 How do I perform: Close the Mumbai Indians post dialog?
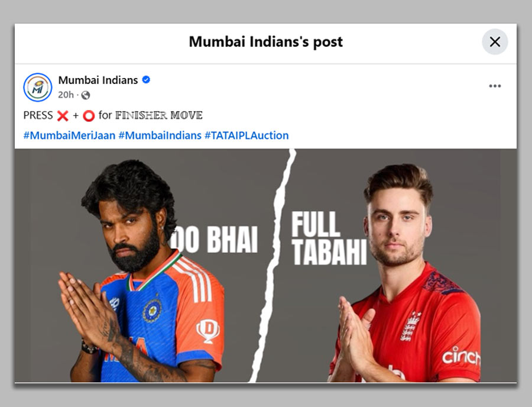click(495, 42)
